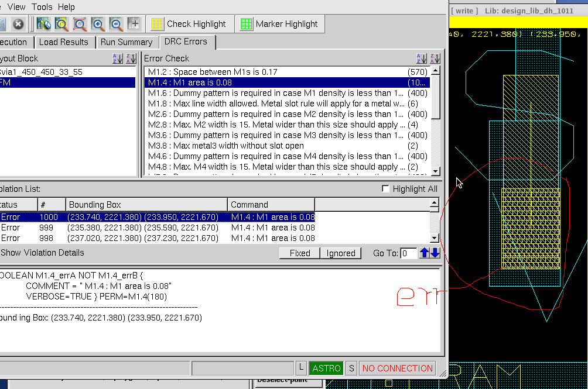Mark violation as Fixed

click(299, 253)
